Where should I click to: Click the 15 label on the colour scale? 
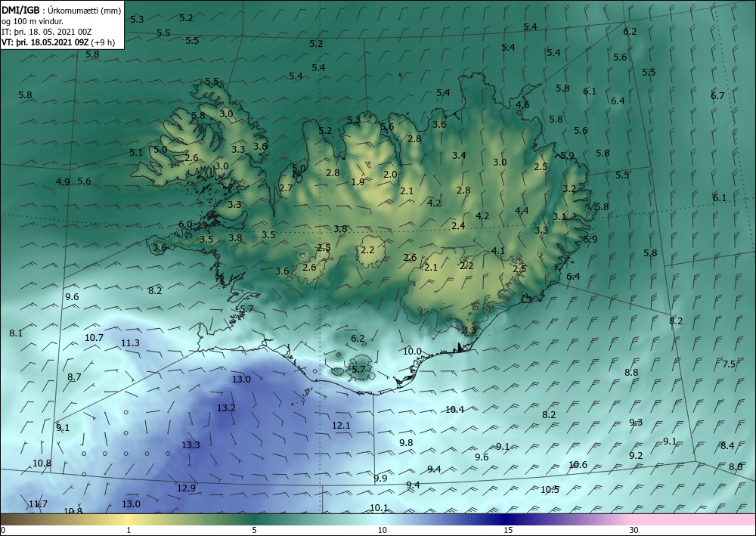tap(508, 530)
